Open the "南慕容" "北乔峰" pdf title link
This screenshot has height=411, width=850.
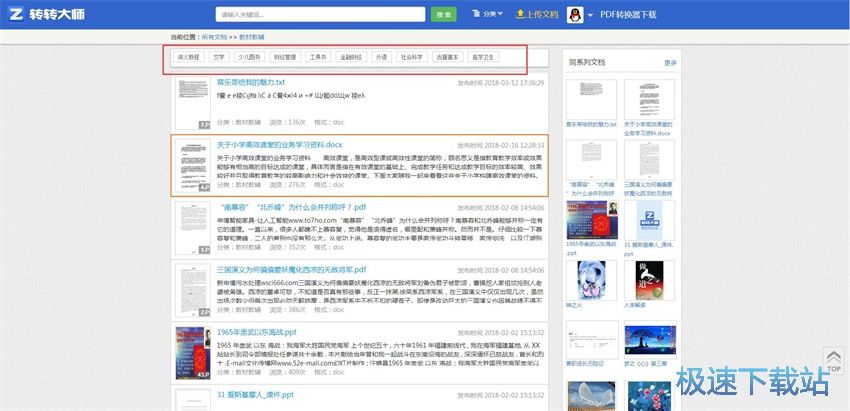(x=294, y=208)
